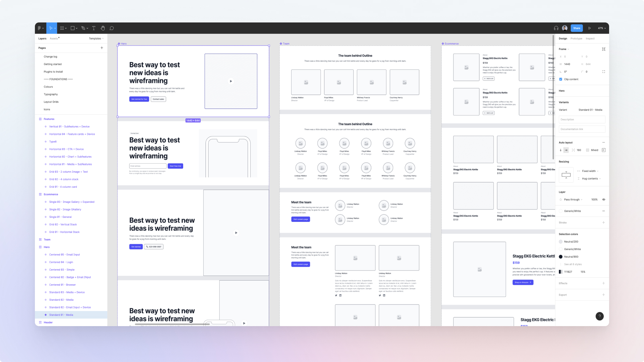Open the Comment tool
The image size is (644, 362).
[x=112, y=28]
